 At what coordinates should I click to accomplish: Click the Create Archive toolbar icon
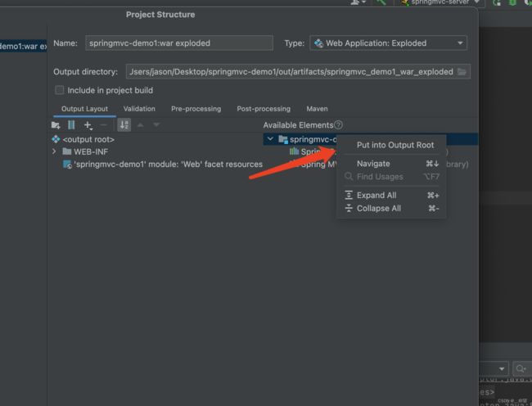tap(71, 125)
